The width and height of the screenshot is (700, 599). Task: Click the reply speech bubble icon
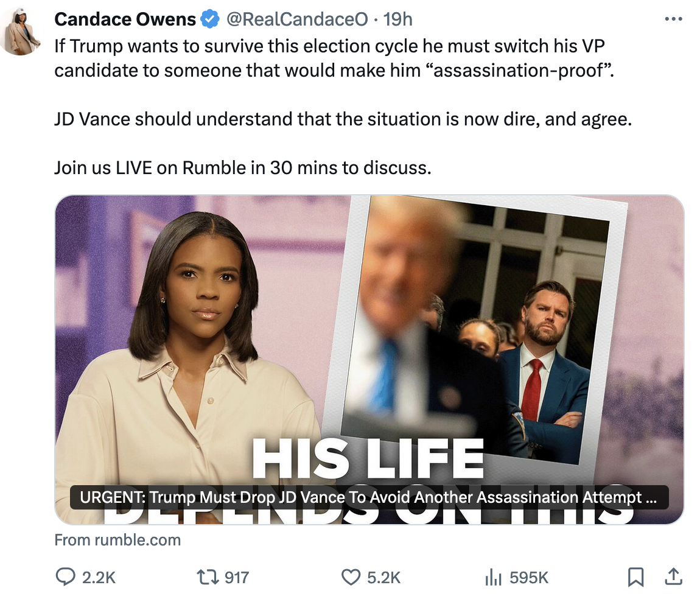[65, 576]
